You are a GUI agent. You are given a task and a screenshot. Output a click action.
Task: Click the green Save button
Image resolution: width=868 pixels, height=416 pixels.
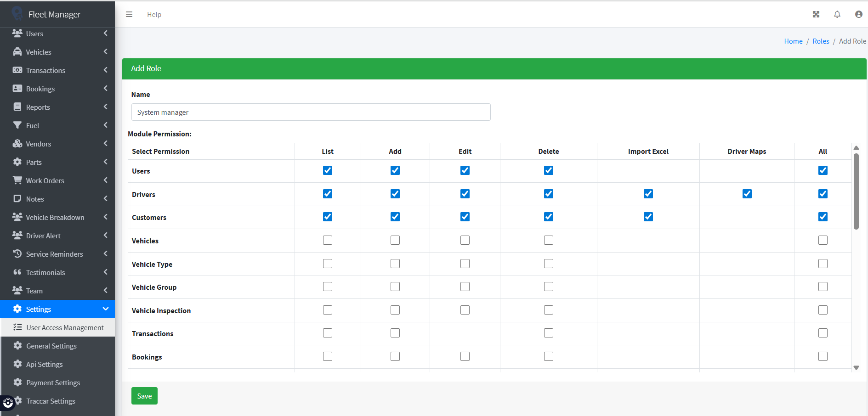[x=144, y=396]
